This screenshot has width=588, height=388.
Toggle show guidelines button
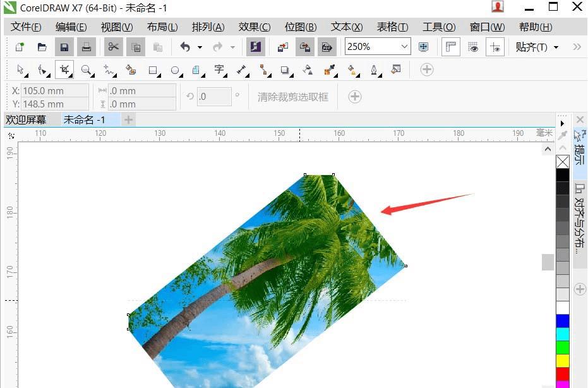coord(495,47)
